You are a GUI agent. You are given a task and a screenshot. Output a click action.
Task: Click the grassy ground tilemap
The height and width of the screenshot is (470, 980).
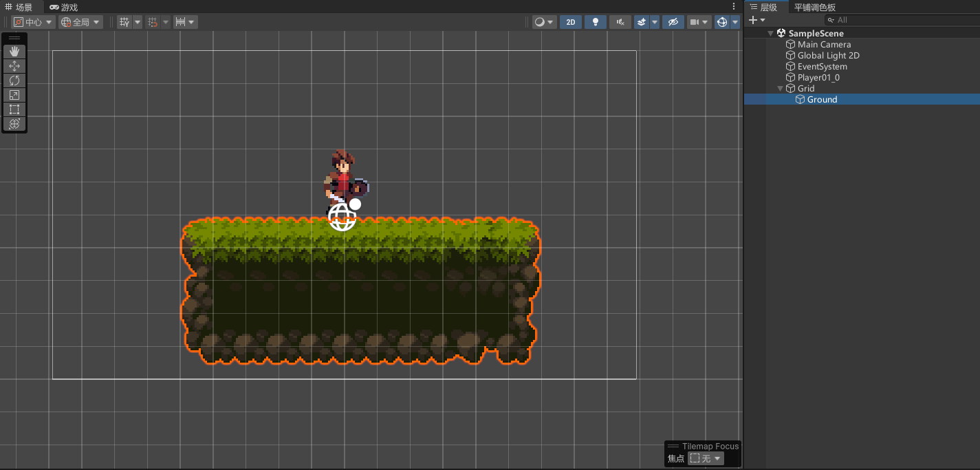pos(361,290)
